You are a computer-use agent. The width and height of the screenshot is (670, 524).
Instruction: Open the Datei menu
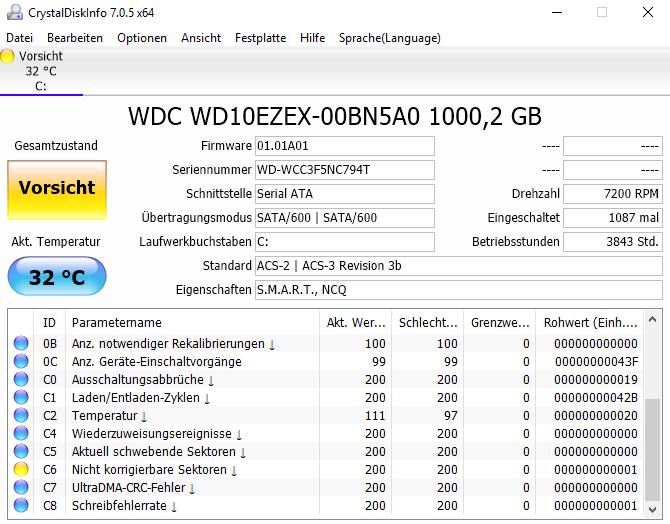point(19,38)
